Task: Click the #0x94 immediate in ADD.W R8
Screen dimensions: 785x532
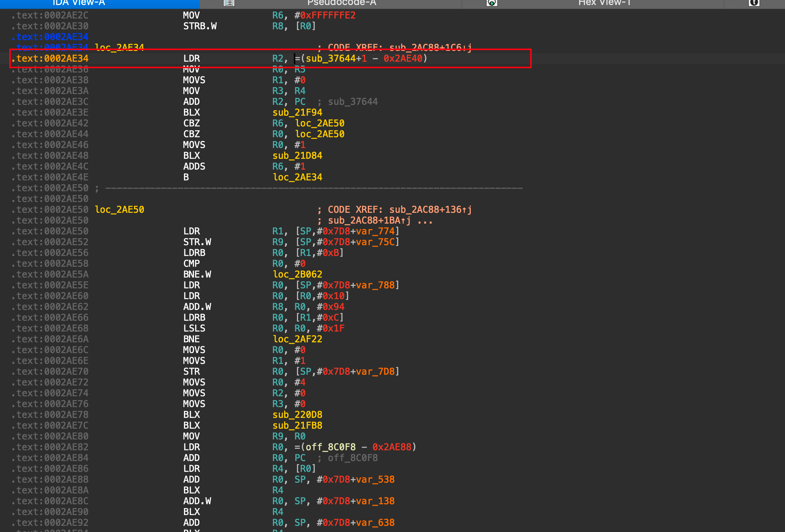Action: pyautogui.click(x=330, y=307)
